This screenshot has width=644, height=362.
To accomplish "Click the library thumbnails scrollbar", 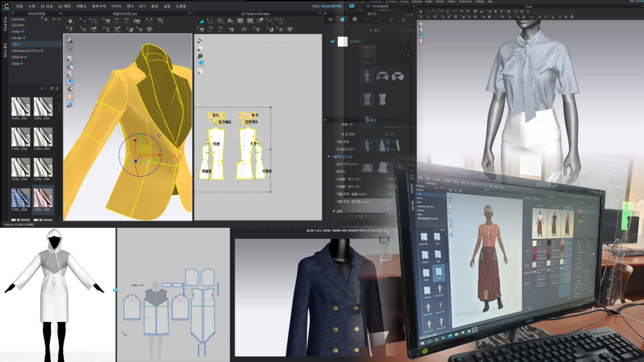I will [60, 108].
